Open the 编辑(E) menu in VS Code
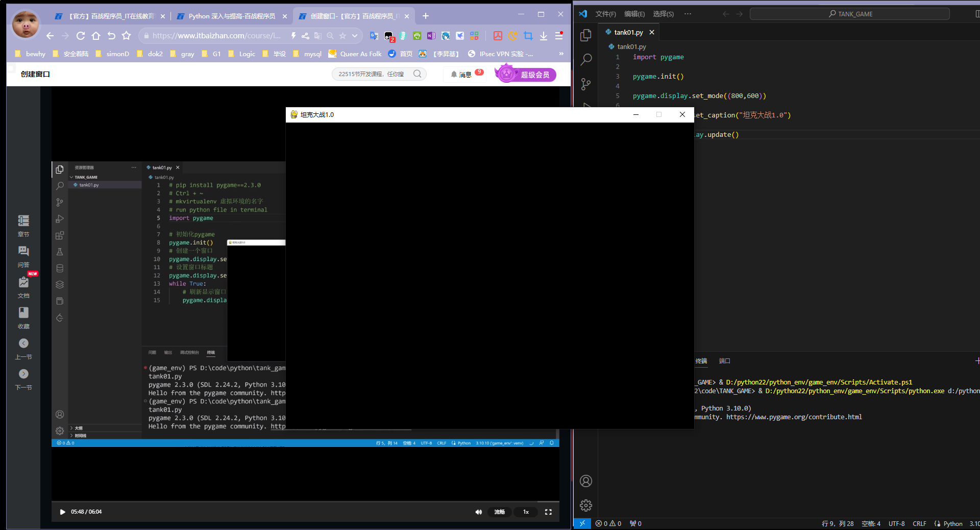This screenshot has width=980, height=530. coord(634,14)
